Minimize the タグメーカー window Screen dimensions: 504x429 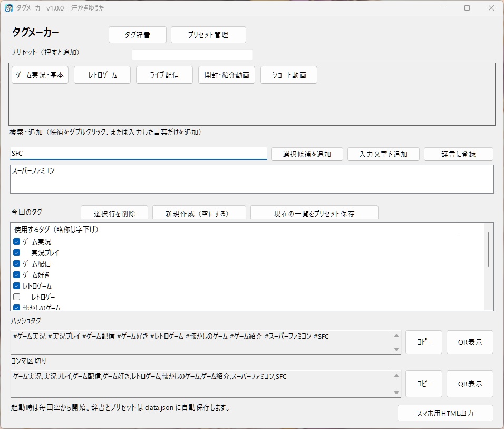pos(443,8)
